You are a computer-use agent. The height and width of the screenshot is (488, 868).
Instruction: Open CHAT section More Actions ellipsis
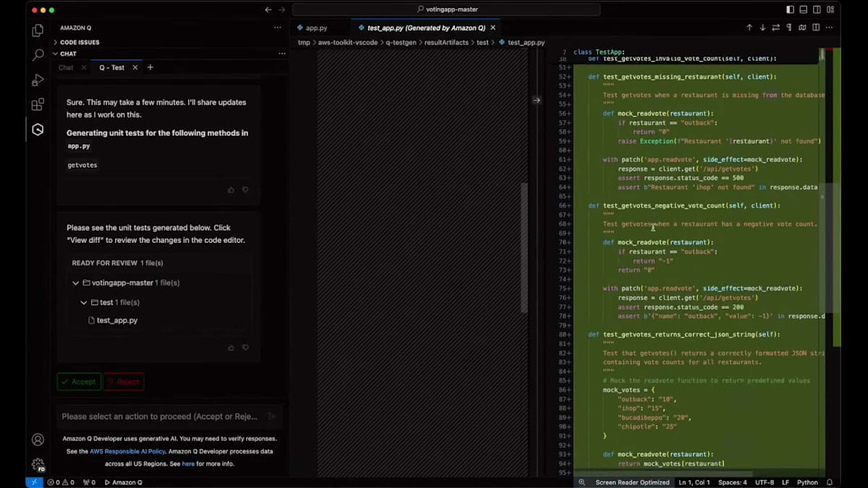click(281, 53)
